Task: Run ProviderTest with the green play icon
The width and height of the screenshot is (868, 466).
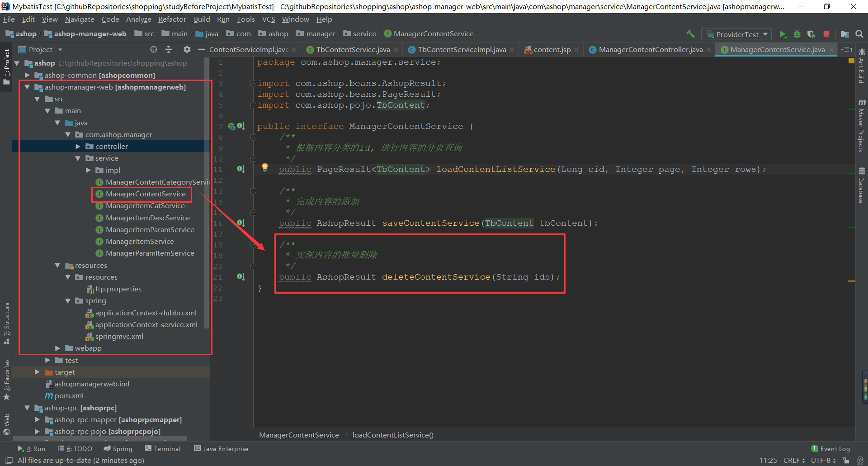Action: (x=783, y=34)
